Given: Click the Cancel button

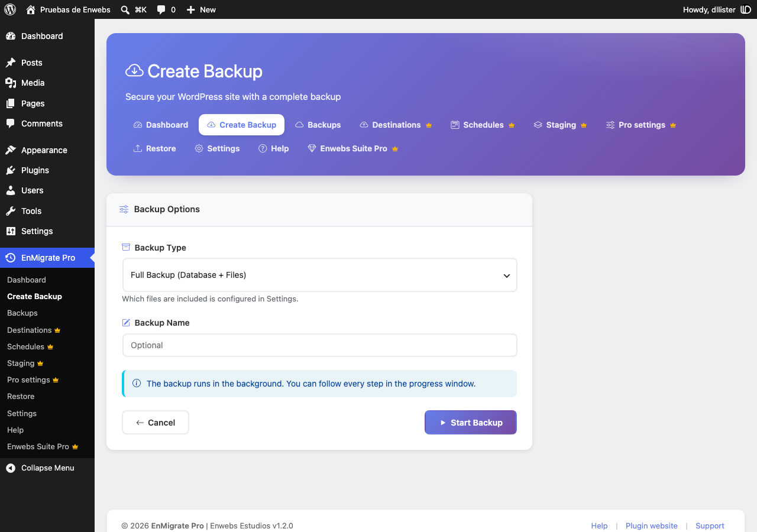Looking at the screenshot, I should pyautogui.click(x=156, y=423).
